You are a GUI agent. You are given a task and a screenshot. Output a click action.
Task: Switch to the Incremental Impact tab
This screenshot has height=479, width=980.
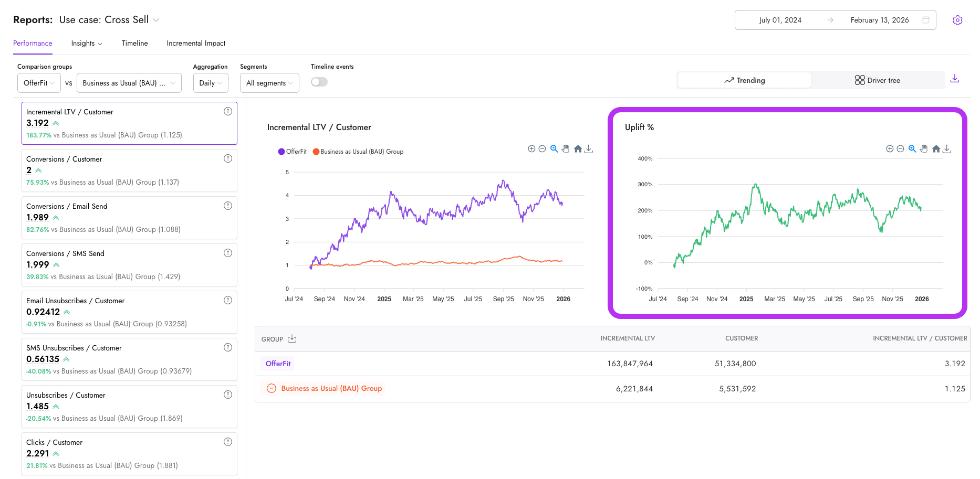click(x=196, y=43)
